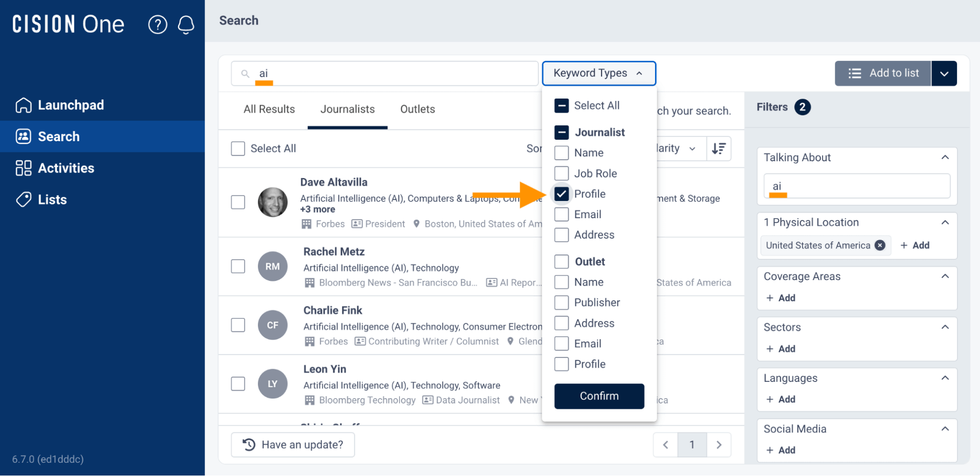980x476 pixels.
Task: Remove the United States of America filter
Action: [x=880, y=245]
